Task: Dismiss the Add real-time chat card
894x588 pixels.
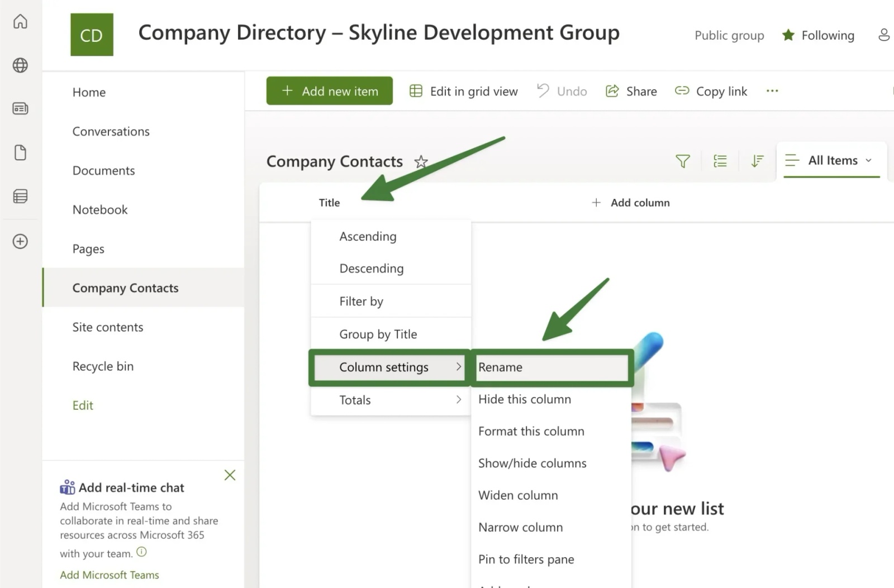Action: tap(230, 475)
